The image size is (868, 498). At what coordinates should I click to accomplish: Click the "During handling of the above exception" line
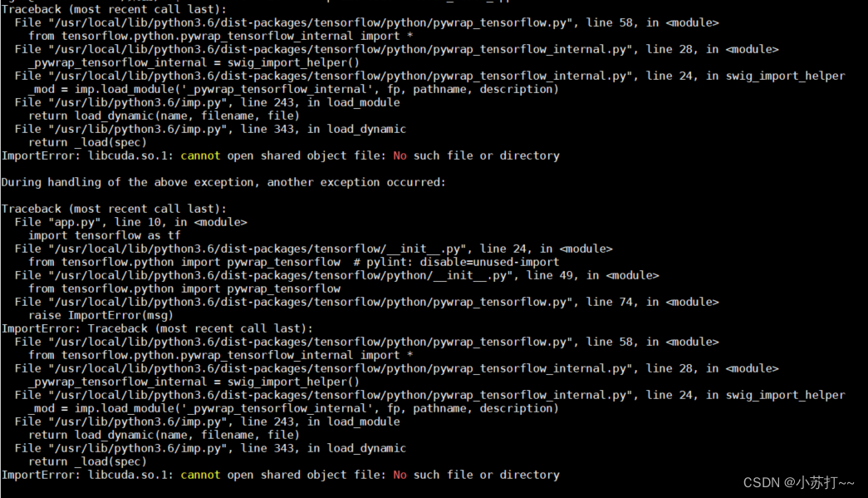(x=223, y=182)
